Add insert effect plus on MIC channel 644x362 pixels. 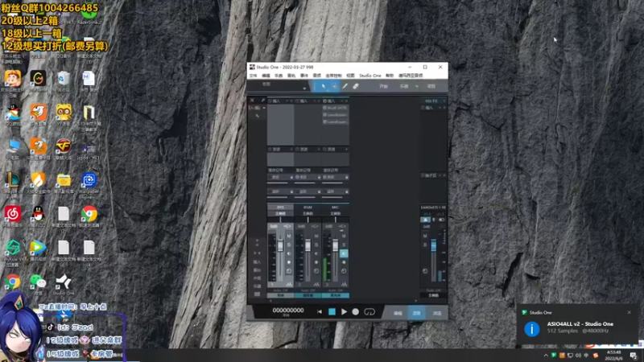[x=346, y=101]
